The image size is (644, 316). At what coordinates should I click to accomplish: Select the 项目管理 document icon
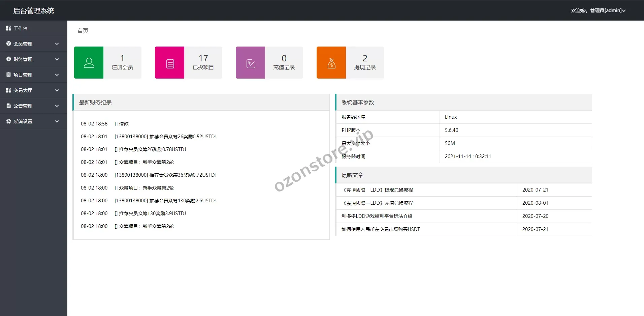coord(8,75)
